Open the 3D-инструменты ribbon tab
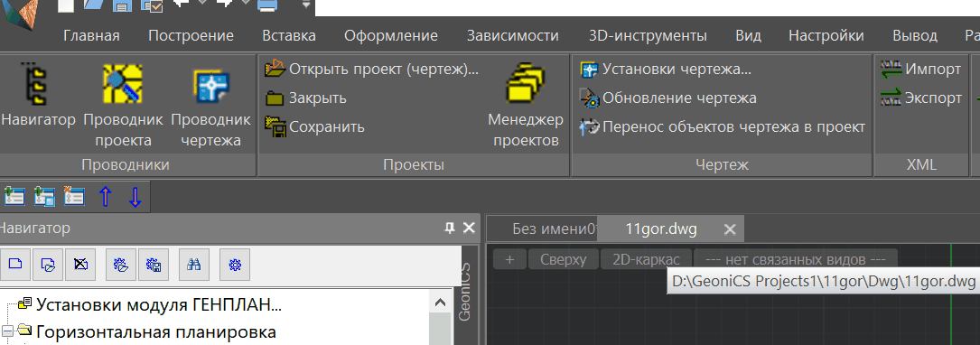The image size is (980, 345). click(648, 35)
